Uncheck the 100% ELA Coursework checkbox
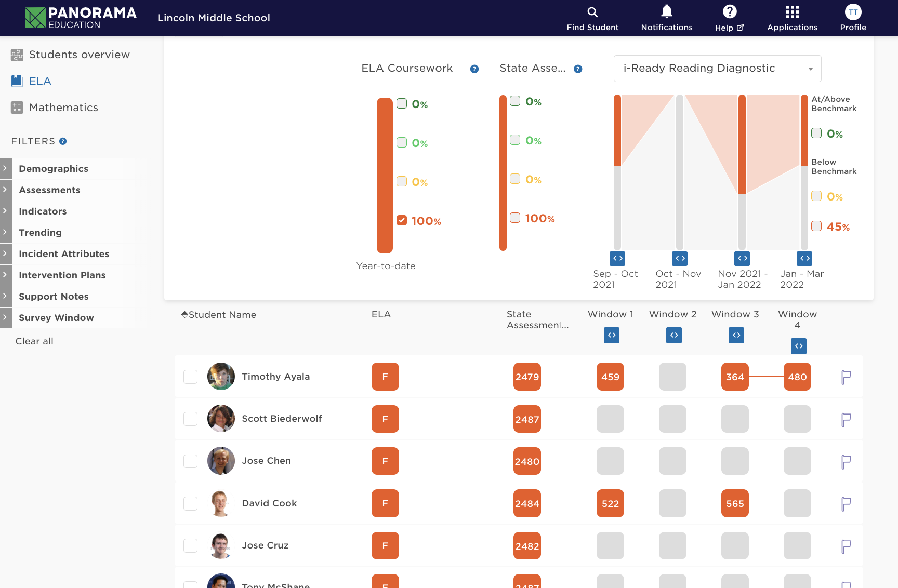The width and height of the screenshot is (898, 588). (x=402, y=221)
